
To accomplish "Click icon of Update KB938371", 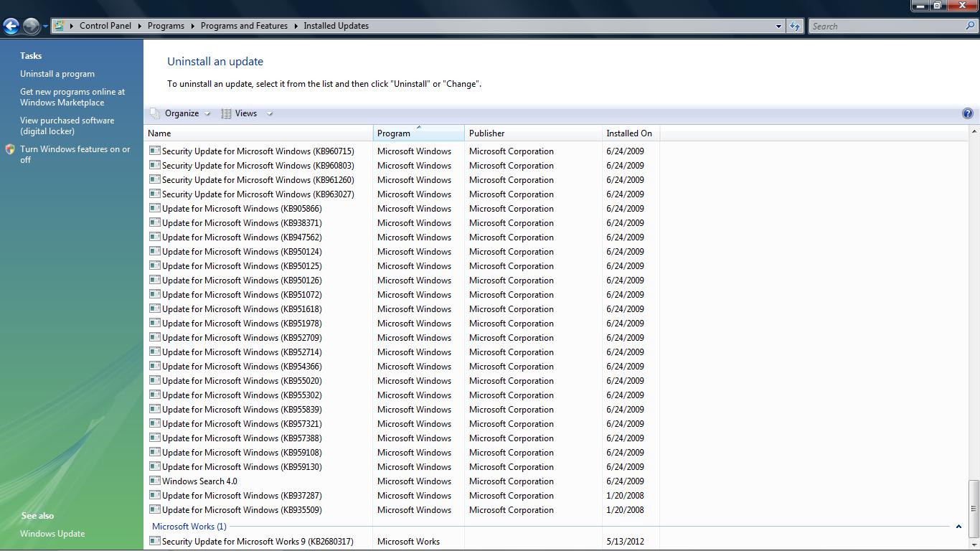I will [x=154, y=222].
